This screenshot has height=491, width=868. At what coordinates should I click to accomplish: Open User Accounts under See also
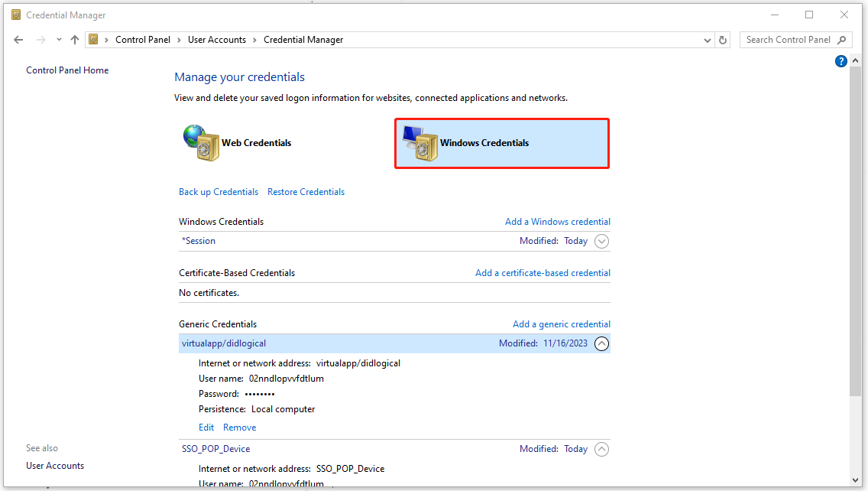55,465
